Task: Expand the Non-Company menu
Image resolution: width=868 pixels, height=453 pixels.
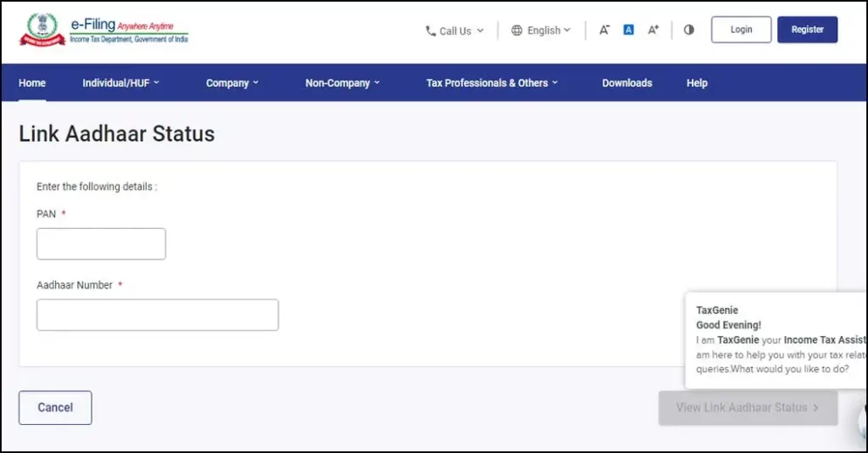Action: 342,83
